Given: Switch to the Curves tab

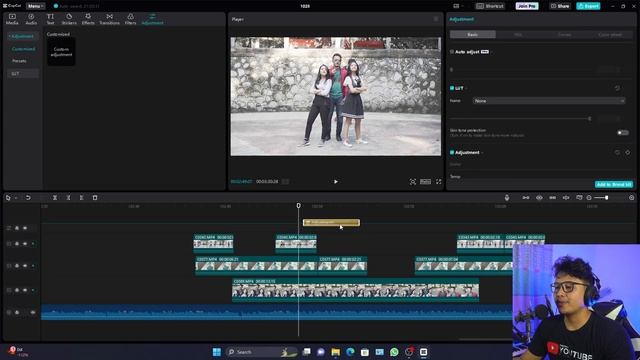Looking at the screenshot, I should tap(564, 35).
